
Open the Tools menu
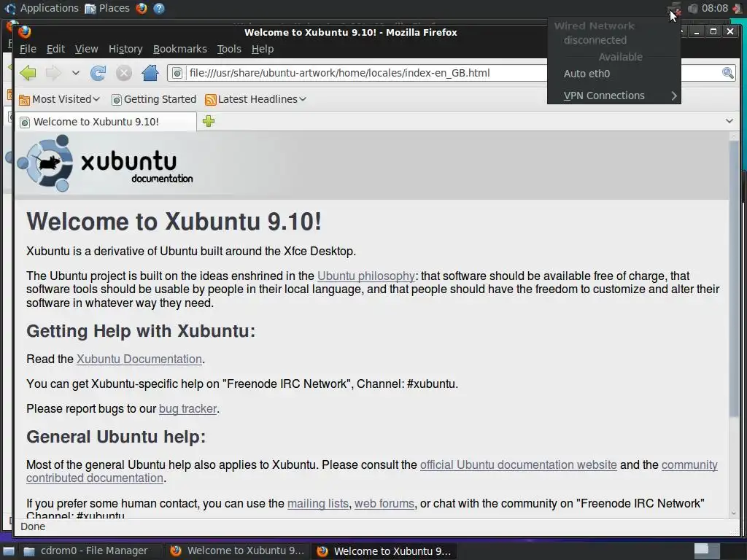(x=229, y=49)
